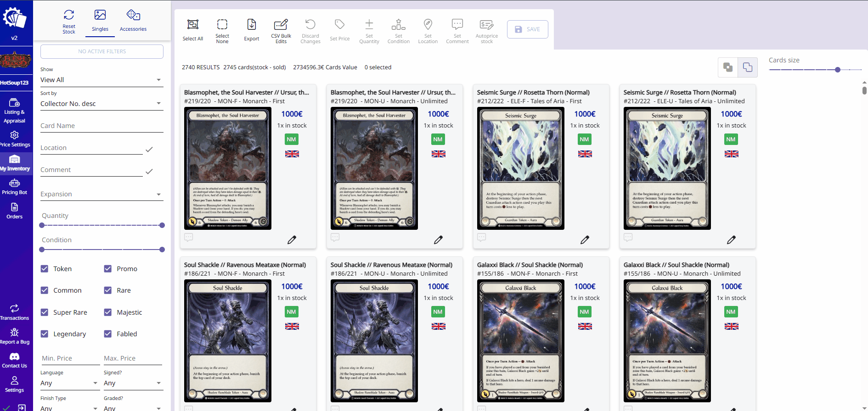
Task: Edit Blasmophet MON-F First card pencil
Action: [292, 239]
